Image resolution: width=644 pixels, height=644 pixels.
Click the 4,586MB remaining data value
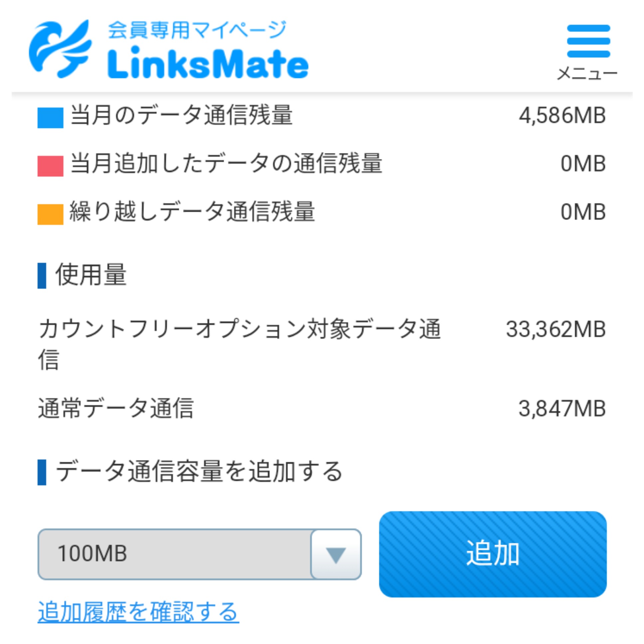pos(562,116)
